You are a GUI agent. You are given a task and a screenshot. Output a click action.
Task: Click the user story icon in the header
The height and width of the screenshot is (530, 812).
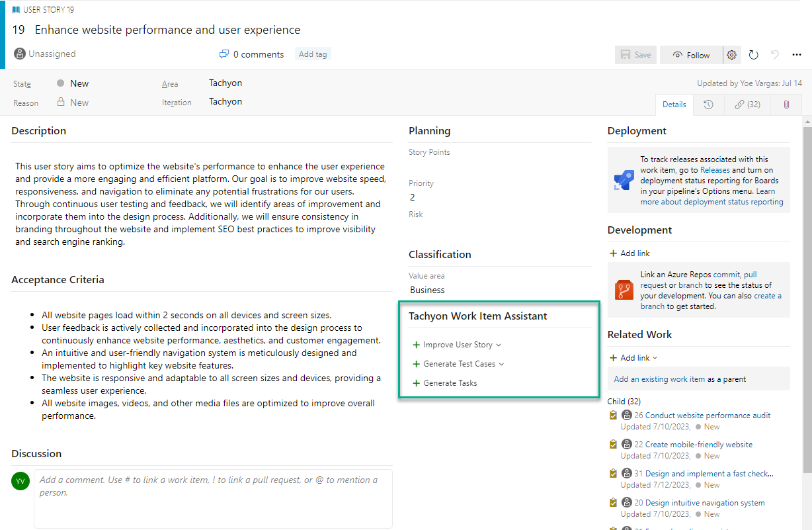pos(17,9)
